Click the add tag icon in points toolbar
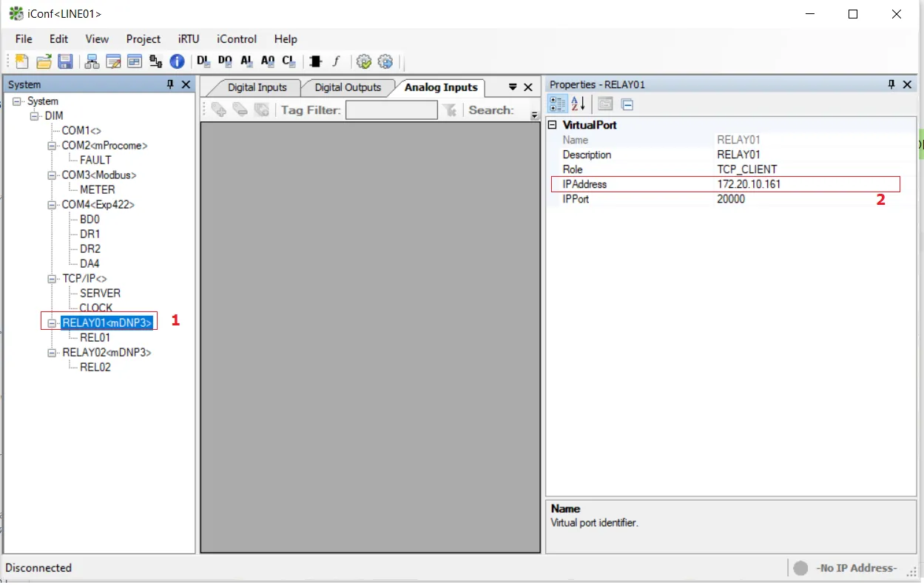 click(x=219, y=110)
